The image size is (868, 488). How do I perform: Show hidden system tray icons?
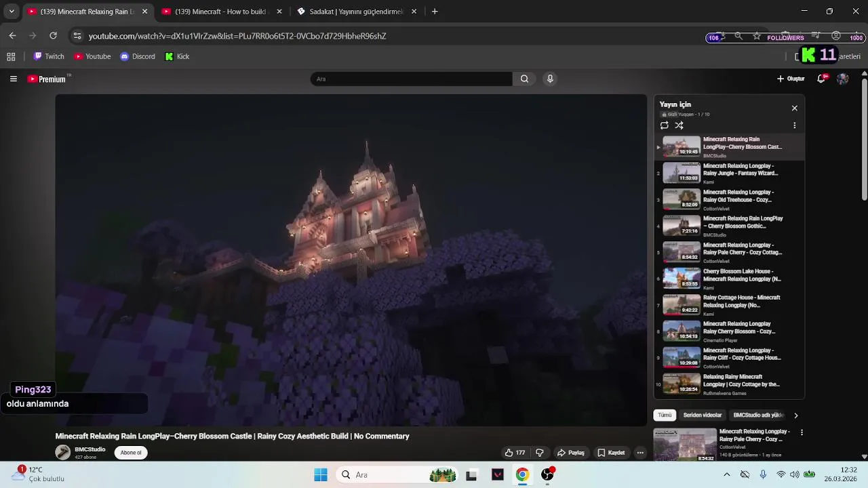pos(727,474)
